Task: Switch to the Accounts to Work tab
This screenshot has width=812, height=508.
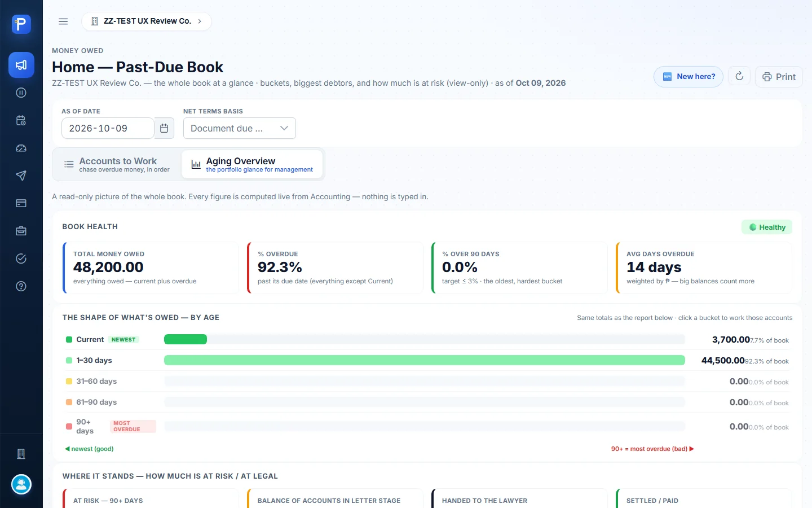Action: click(x=117, y=164)
